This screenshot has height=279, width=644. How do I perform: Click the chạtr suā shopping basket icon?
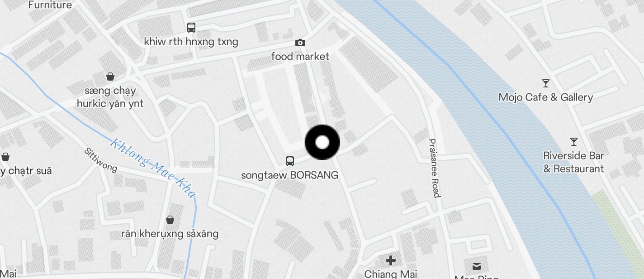point(5,157)
